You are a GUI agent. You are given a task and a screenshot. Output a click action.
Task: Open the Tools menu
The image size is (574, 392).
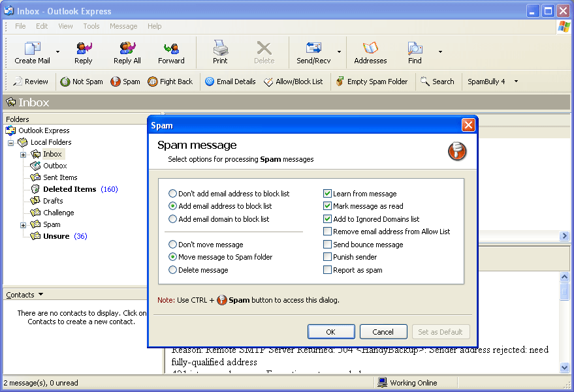pos(91,26)
